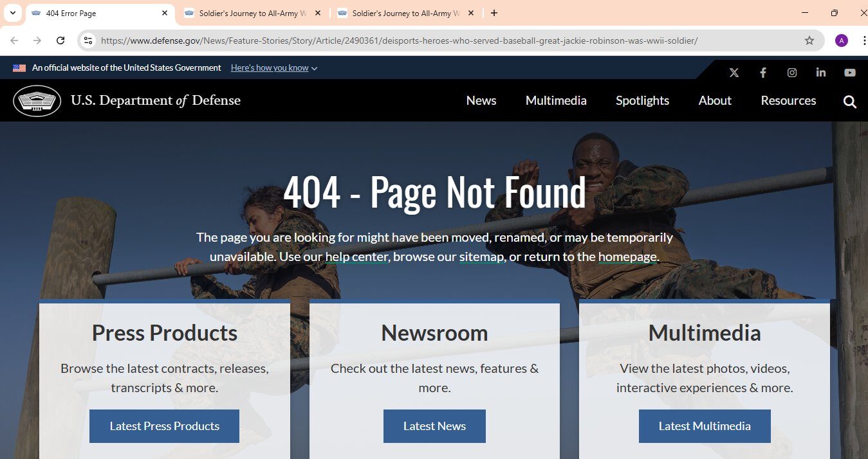Open the News menu item

[481, 101]
